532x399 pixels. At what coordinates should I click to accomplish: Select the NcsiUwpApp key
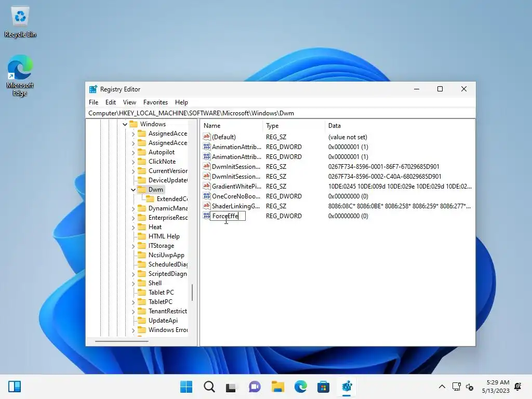pos(166,255)
